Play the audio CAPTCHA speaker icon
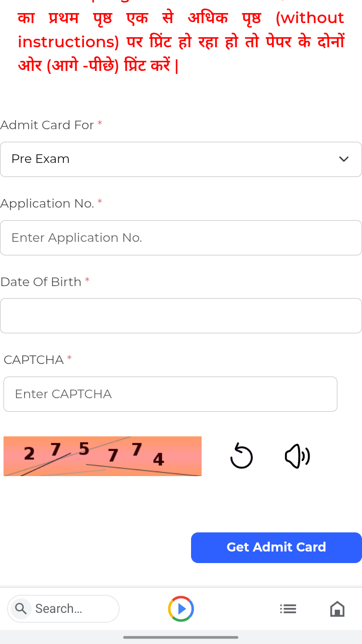This screenshot has width=362, height=644. [297, 456]
